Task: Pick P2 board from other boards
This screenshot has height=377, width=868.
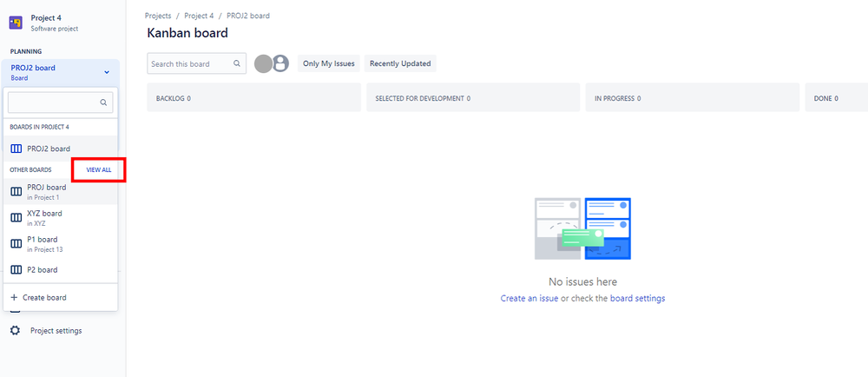Action: click(x=42, y=269)
